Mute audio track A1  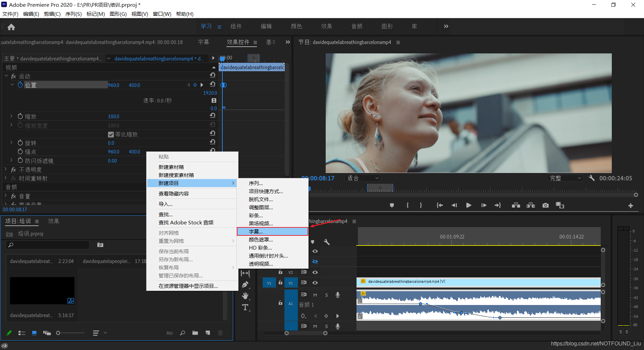(315, 295)
